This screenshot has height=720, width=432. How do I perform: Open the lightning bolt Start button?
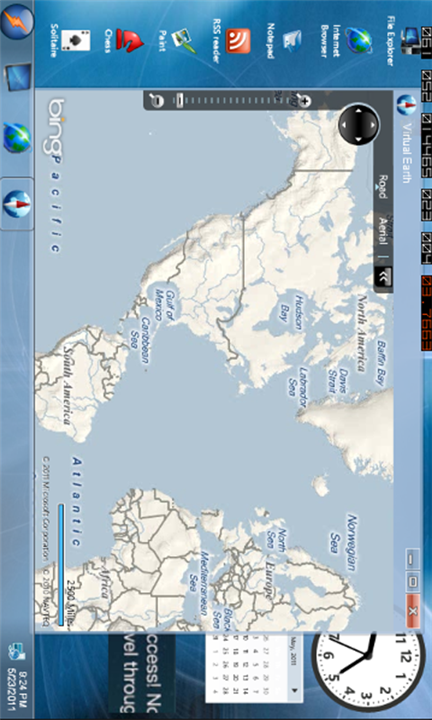click(17, 22)
